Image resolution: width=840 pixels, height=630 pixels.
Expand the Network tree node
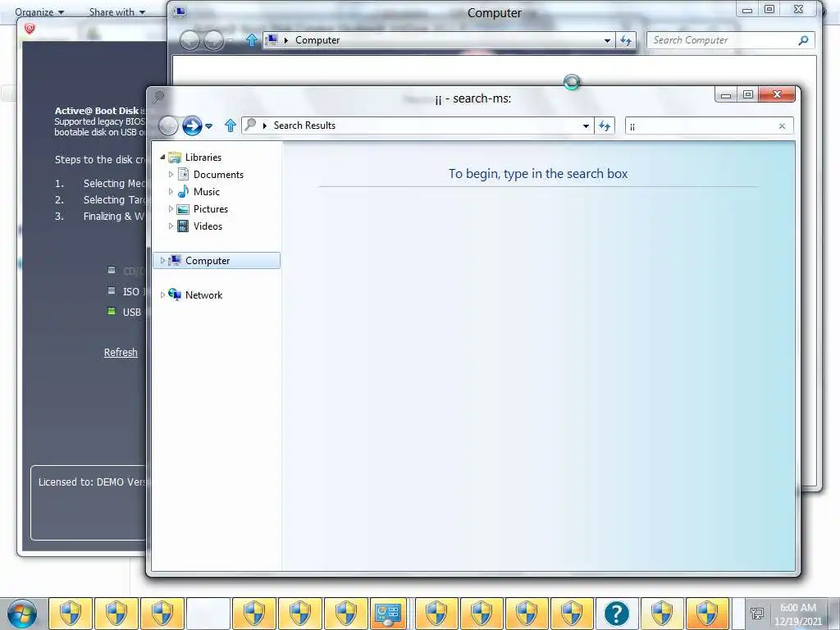coord(162,294)
